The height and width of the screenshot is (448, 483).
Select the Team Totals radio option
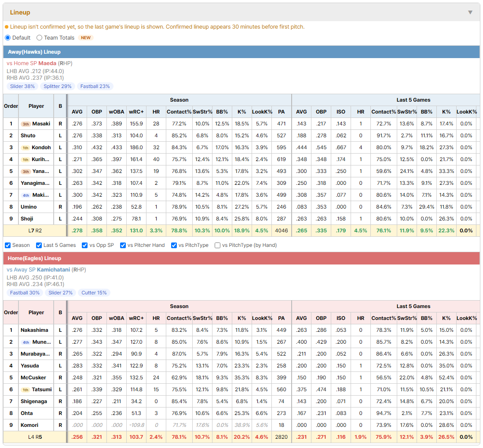tap(39, 37)
